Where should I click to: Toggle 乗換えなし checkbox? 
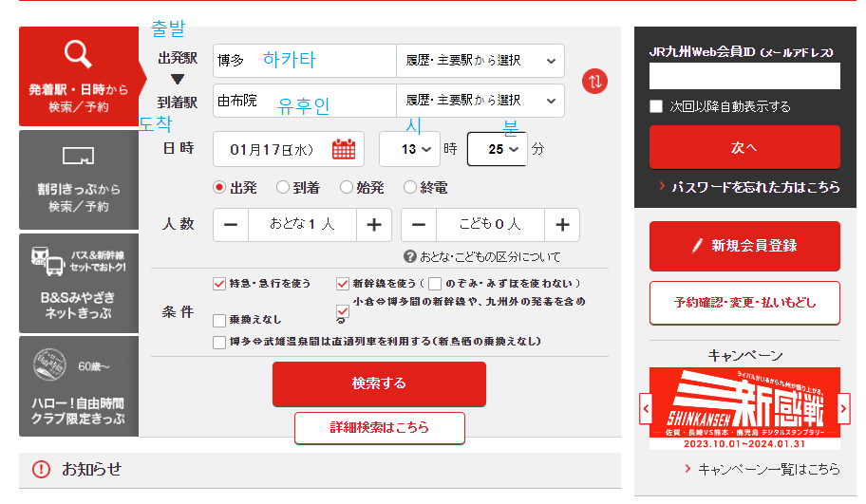click(x=219, y=320)
